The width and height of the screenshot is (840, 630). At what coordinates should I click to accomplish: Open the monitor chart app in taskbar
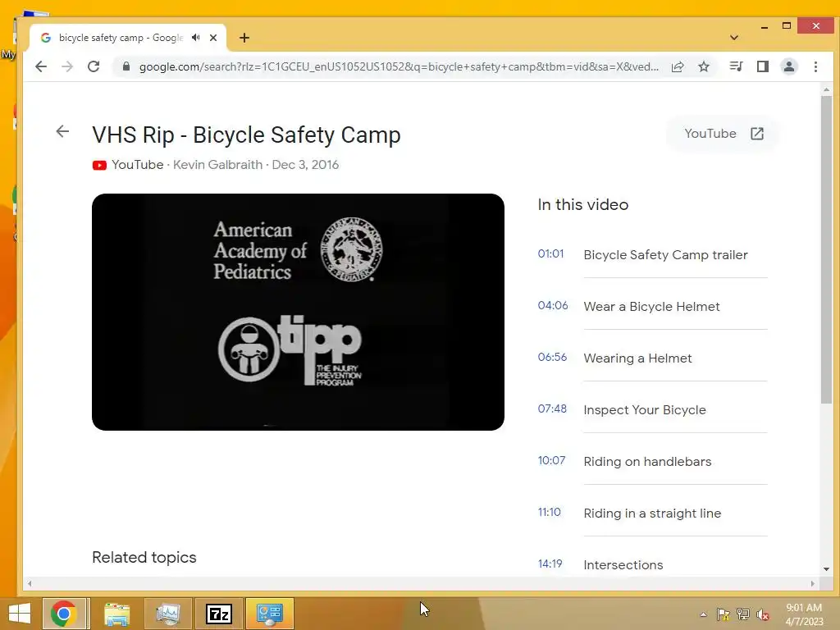[x=167, y=614]
